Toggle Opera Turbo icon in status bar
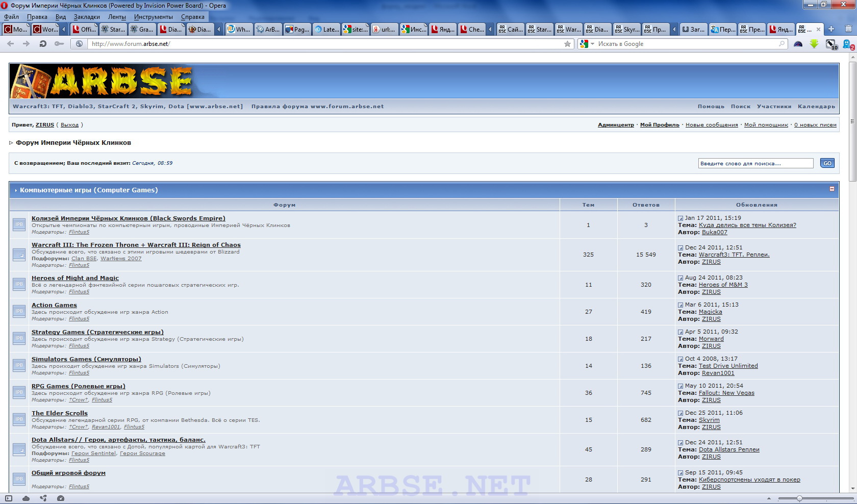 (61, 498)
